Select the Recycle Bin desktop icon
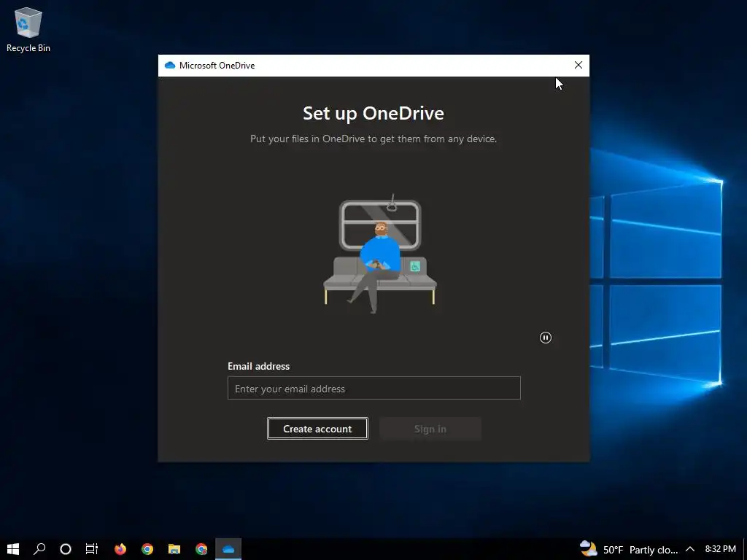 click(28, 29)
